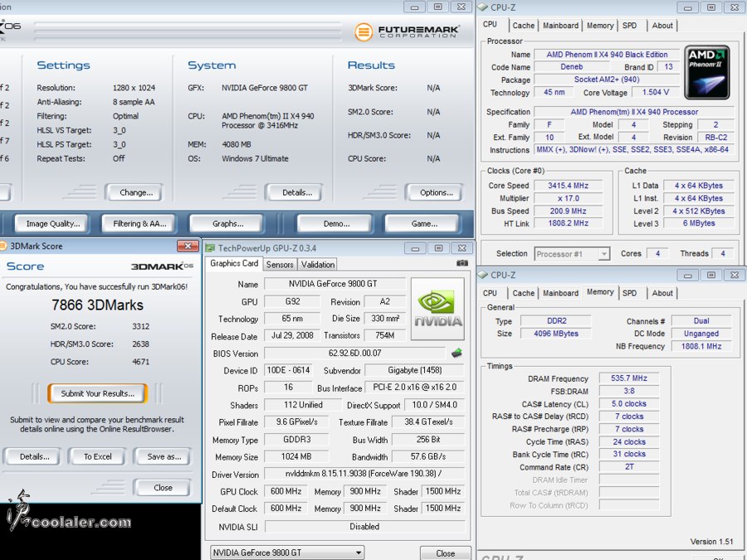This screenshot has height=560, width=747.
Task: Open Mainboard tab in the CPU-Z memory timings window
Action: click(560, 294)
